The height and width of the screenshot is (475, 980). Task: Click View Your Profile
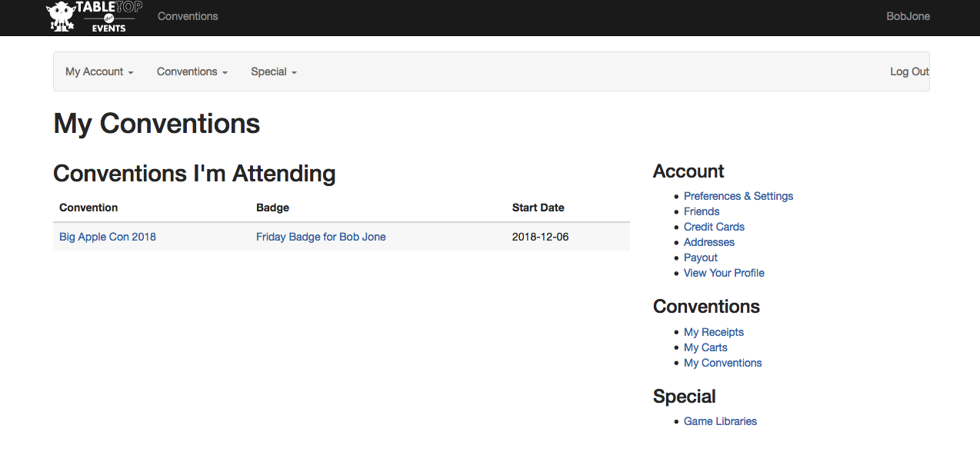pyautogui.click(x=724, y=273)
